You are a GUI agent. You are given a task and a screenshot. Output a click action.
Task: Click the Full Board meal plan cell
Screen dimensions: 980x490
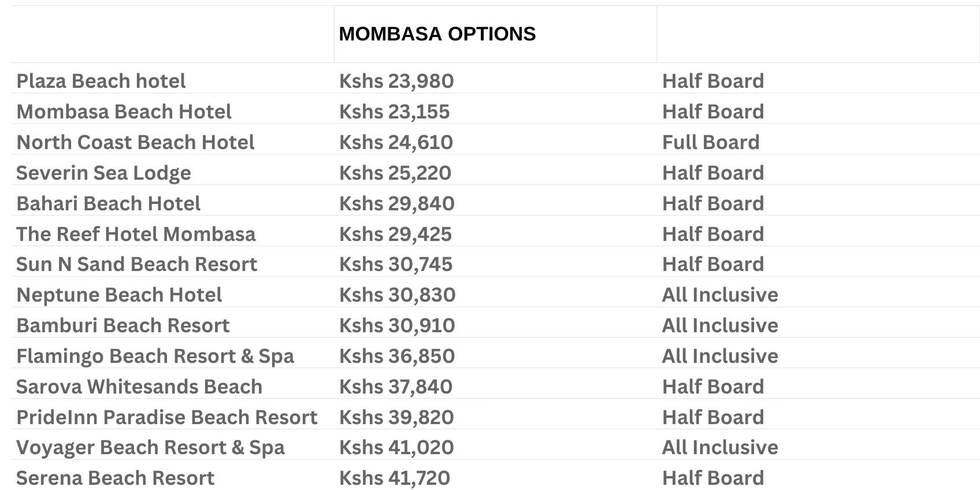(x=711, y=142)
